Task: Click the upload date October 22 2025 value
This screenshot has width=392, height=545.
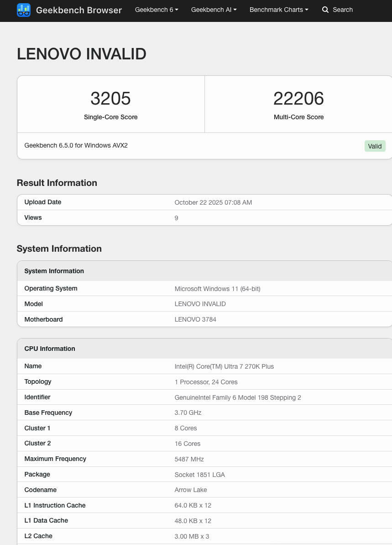Action: click(213, 202)
